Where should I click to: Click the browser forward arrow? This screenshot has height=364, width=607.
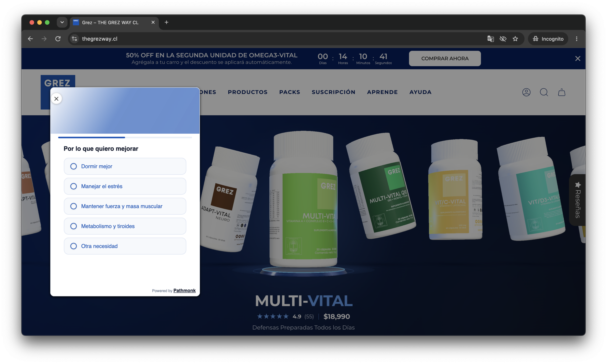pyautogui.click(x=44, y=39)
